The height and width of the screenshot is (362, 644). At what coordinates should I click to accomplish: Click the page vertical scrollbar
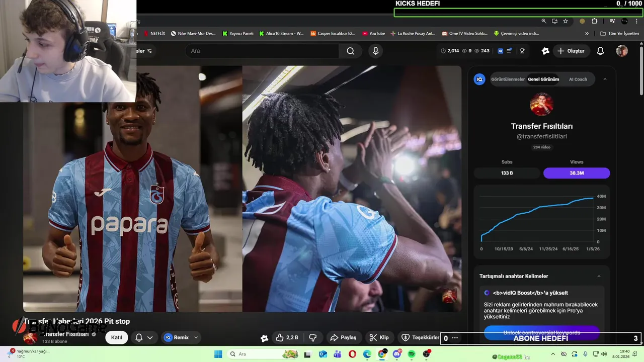641,70
